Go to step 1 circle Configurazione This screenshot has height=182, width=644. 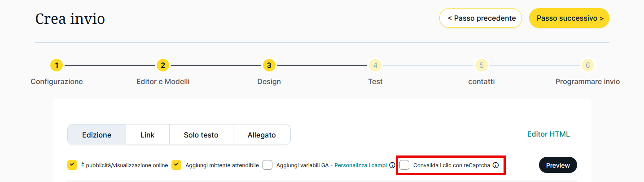tap(57, 66)
